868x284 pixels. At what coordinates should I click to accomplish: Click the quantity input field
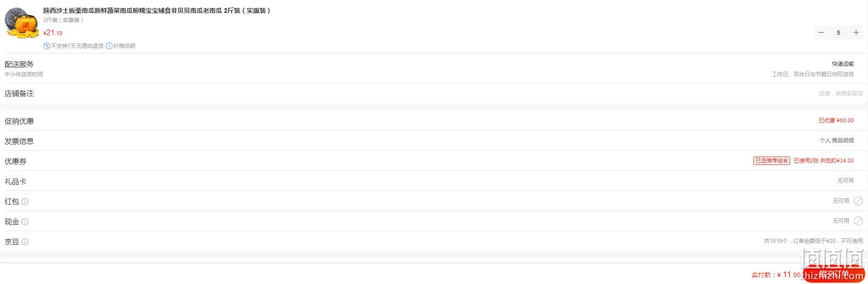[x=838, y=32]
